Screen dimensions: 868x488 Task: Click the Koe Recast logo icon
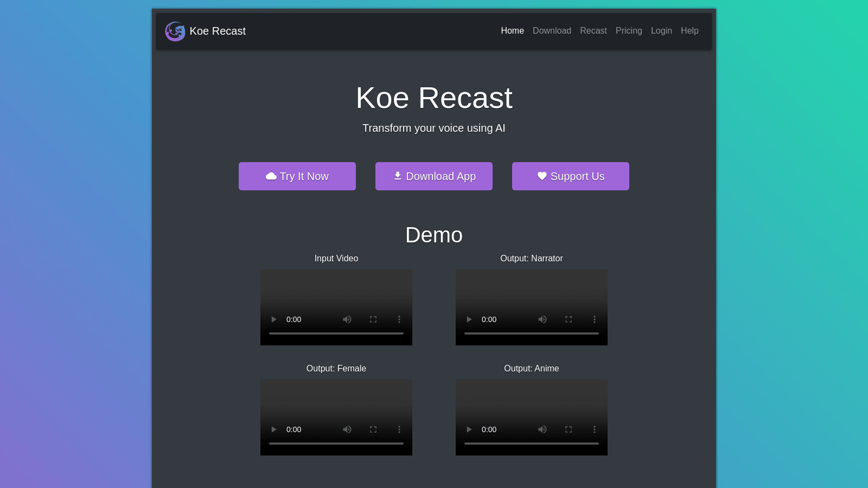pyautogui.click(x=175, y=31)
